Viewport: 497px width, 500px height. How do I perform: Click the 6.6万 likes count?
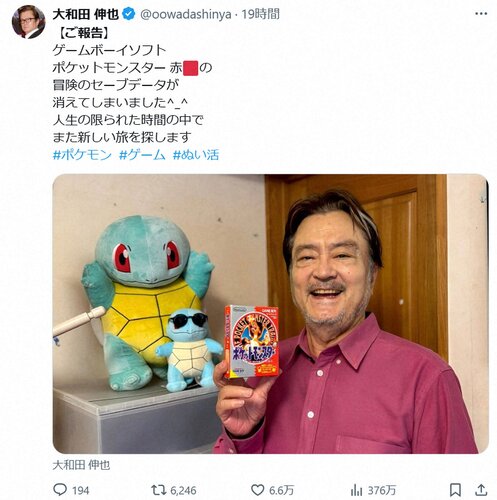(x=282, y=490)
